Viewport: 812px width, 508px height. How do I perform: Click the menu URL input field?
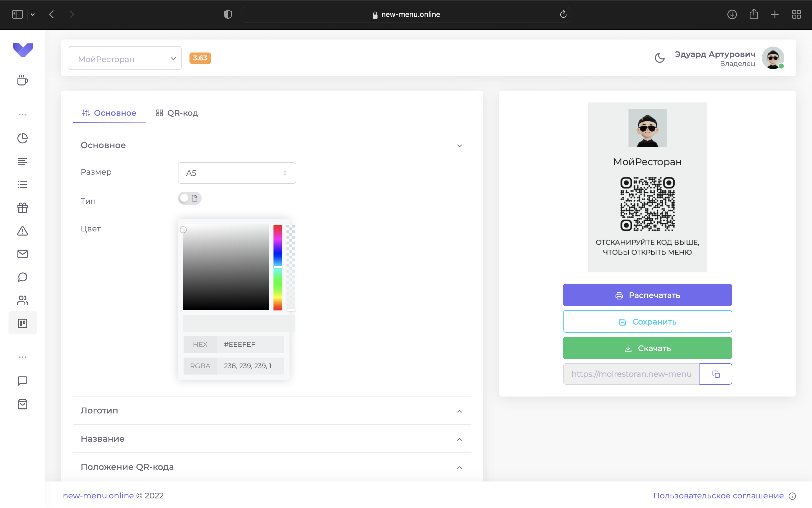[x=631, y=374]
